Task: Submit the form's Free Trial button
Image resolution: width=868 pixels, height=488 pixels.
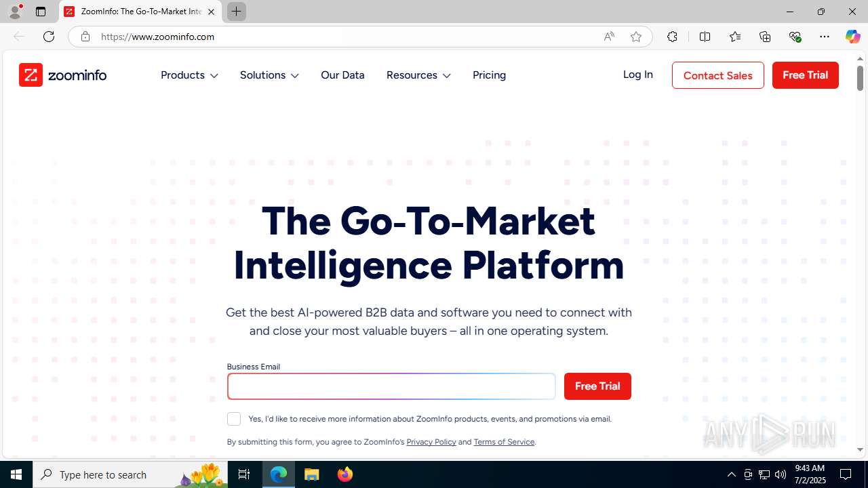Action: 597,386
